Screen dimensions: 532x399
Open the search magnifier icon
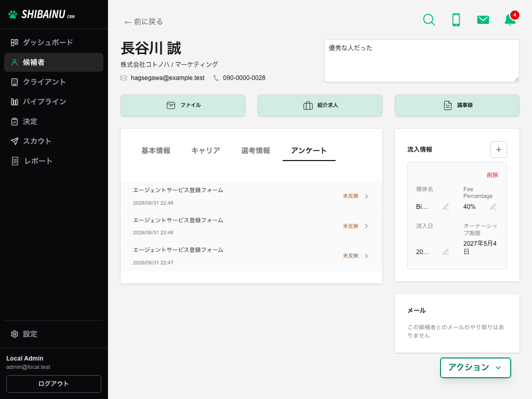point(429,20)
